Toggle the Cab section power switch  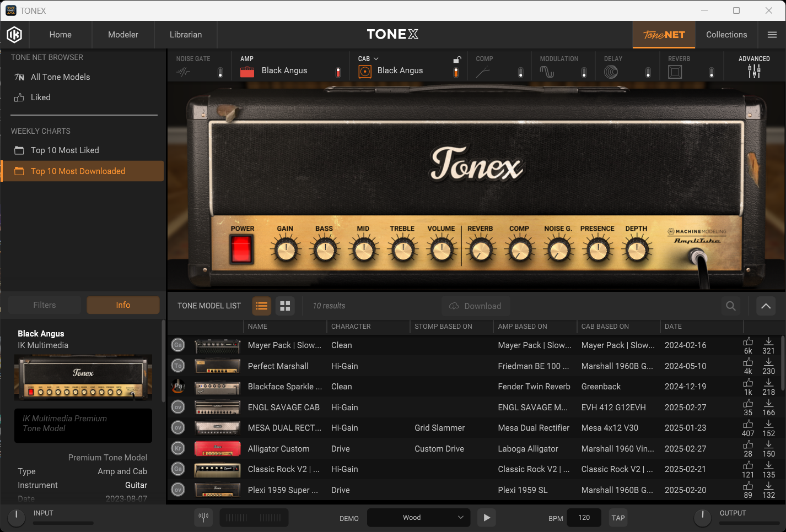click(x=456, y=72)
